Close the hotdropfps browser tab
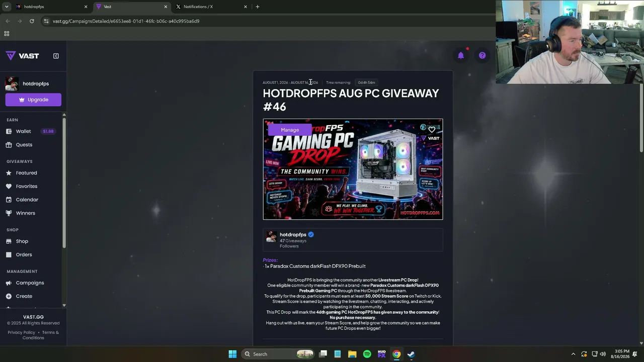This screenshot has height=362, width=644. tap(86, 7)
